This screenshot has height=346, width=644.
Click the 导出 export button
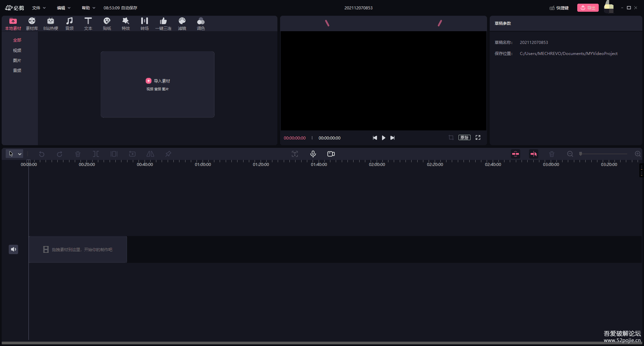click(588, 8)
